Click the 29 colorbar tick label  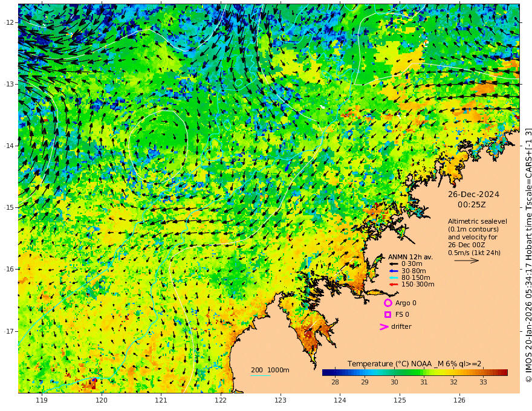[365, 382]
